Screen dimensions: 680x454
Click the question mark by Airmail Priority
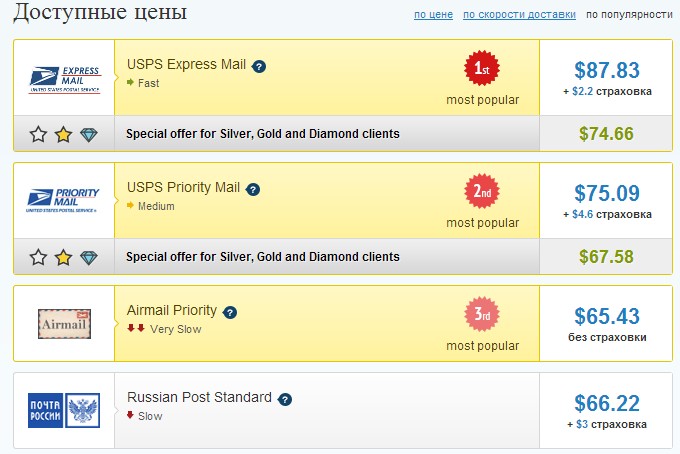(231, 312)
